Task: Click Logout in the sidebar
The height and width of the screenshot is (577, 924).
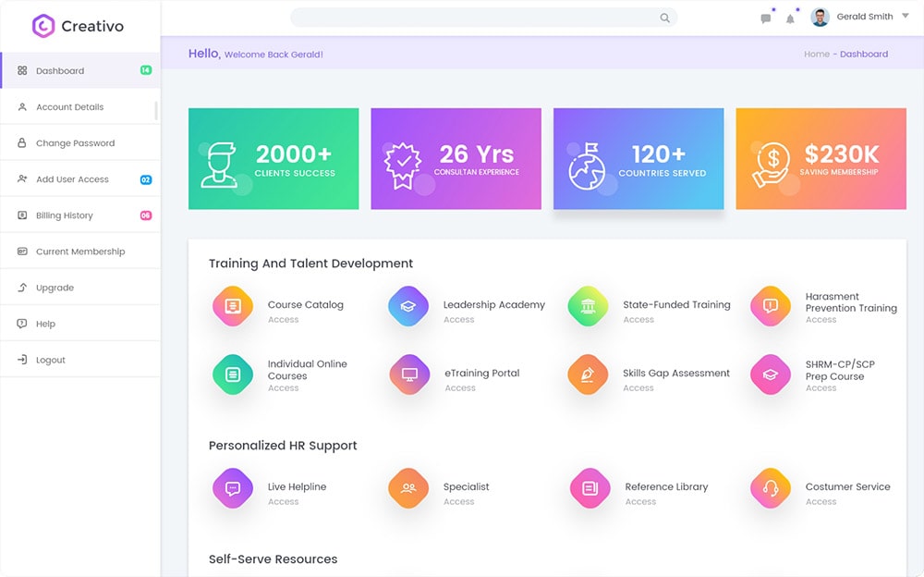Action: point(51,360)
